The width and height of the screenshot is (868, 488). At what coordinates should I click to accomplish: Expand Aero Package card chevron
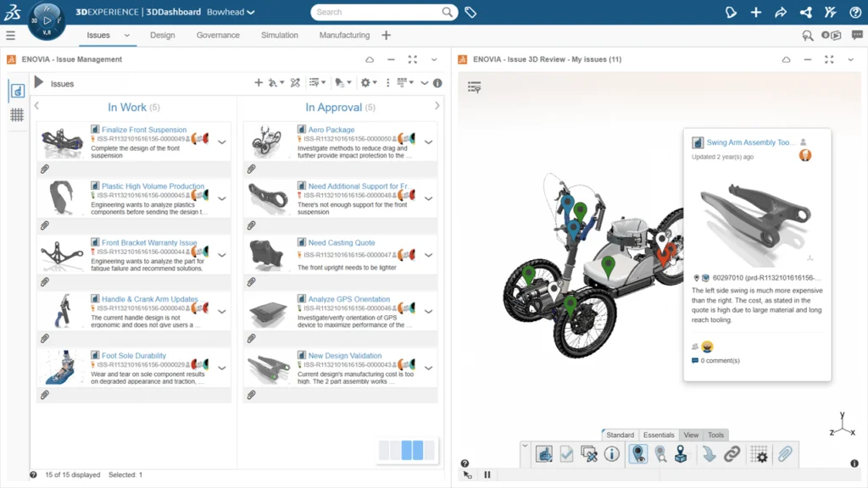coord(428,142)
